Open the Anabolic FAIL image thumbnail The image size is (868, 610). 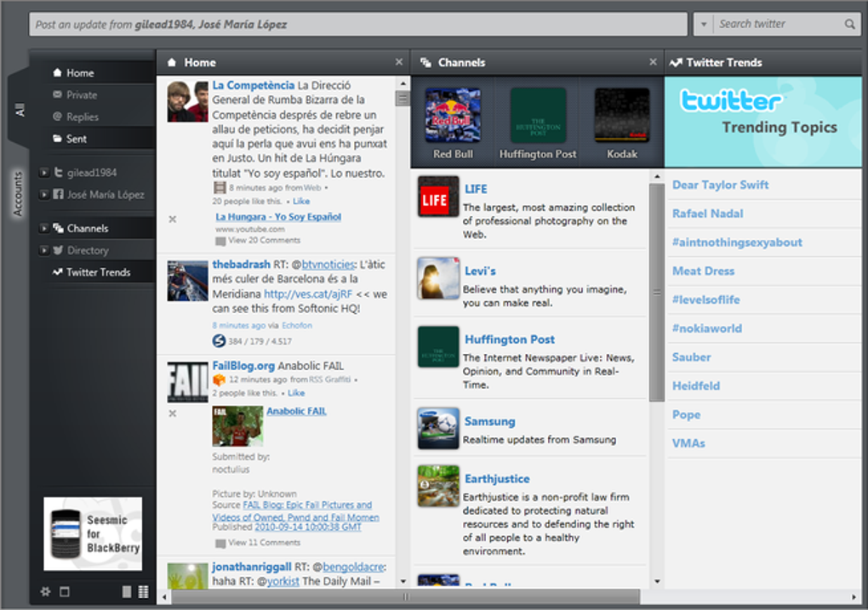point(237,426)
